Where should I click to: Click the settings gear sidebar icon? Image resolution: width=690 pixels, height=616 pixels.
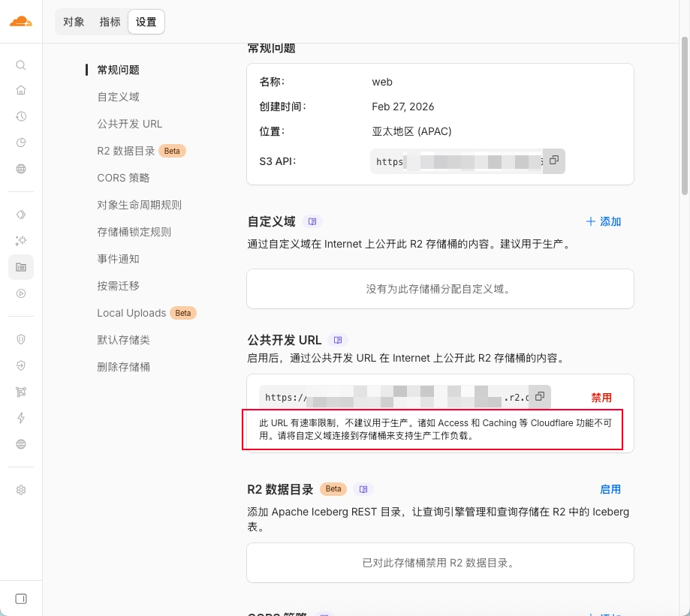coord(21,490)
